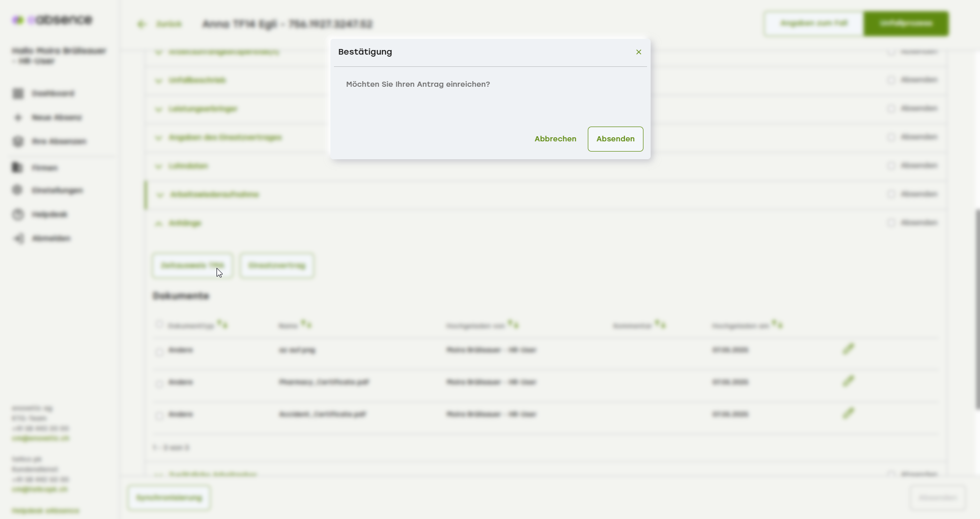Switch to the Angaben zum Fall tab
Image resolution: width=980 pixels, height=519 pixels.
coord(814,23)
